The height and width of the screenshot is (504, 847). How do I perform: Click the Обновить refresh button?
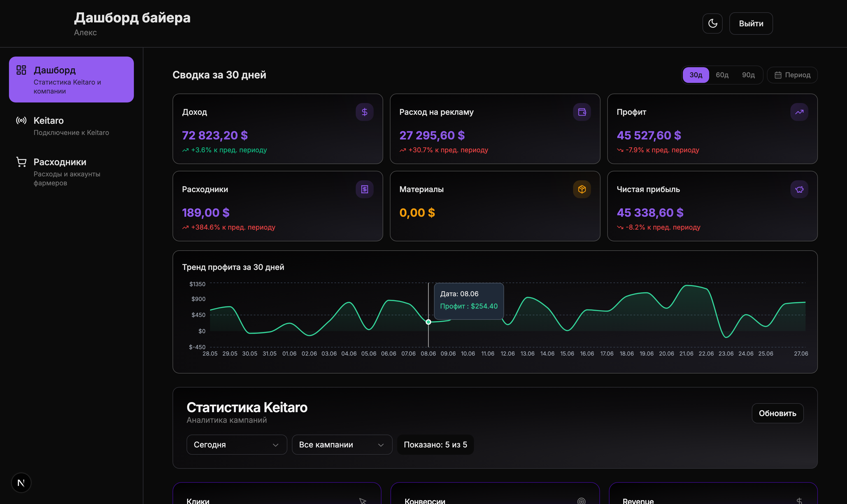(777, 413)
